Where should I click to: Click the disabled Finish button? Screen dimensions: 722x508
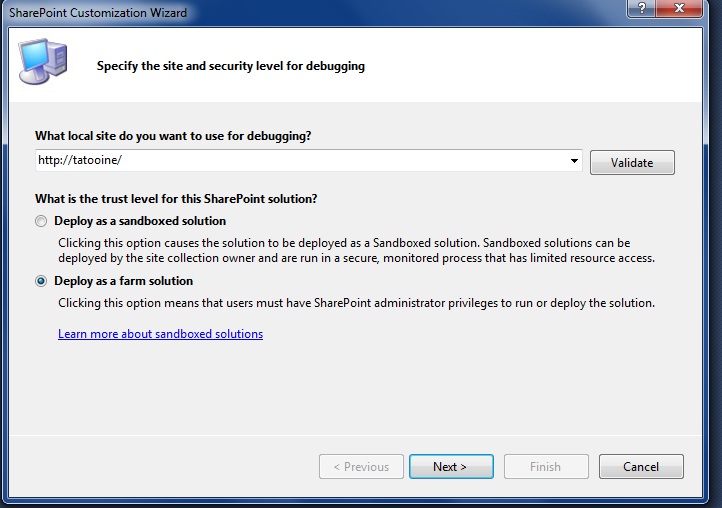tap(546, 467)
